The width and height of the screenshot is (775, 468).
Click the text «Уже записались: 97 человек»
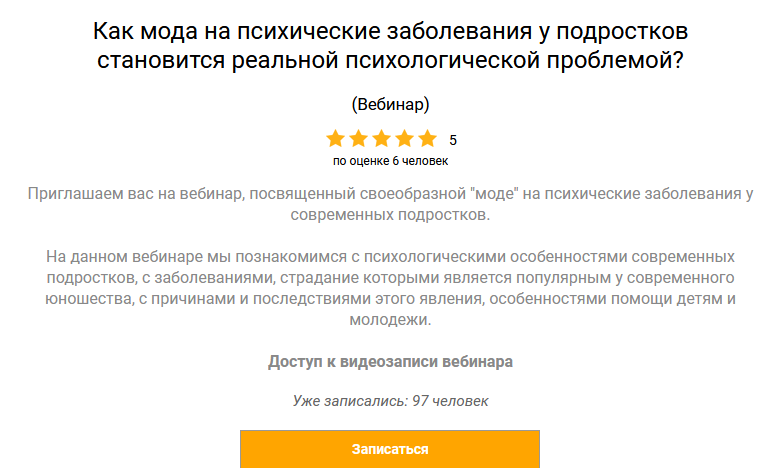[390, 401]
